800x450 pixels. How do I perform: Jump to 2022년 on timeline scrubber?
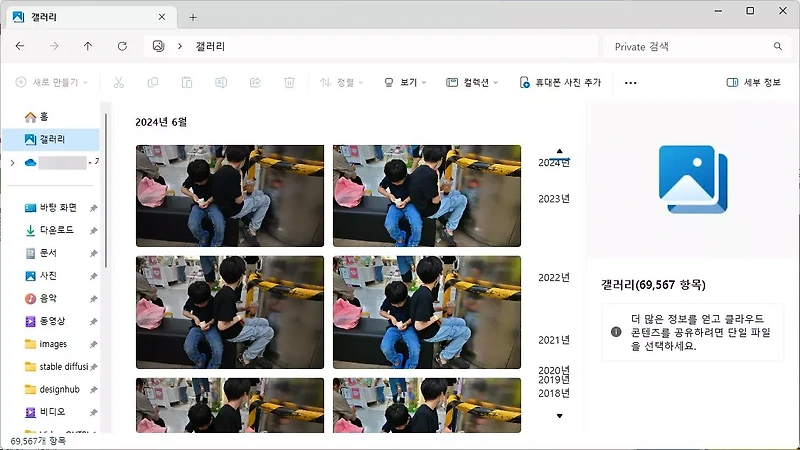click(554, 278)
